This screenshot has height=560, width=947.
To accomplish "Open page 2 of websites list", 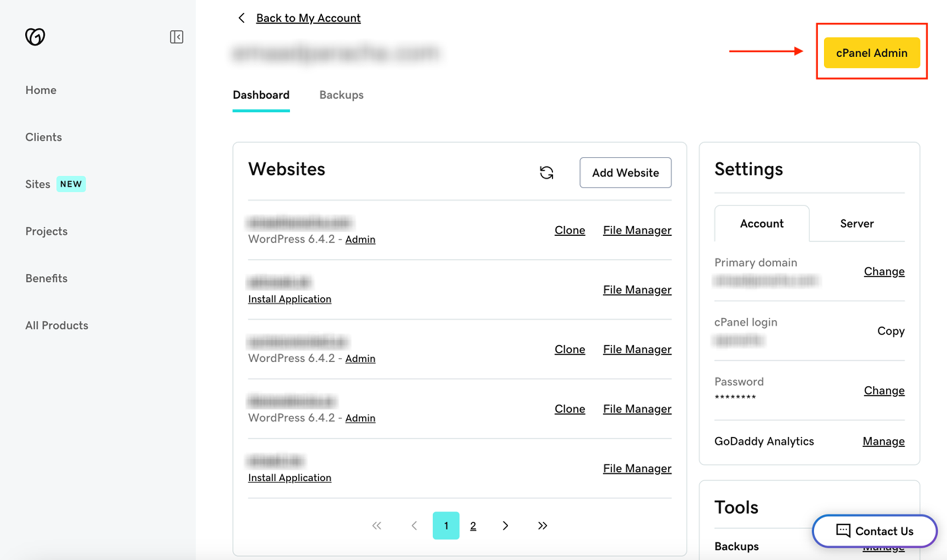I will pos(473,526).
